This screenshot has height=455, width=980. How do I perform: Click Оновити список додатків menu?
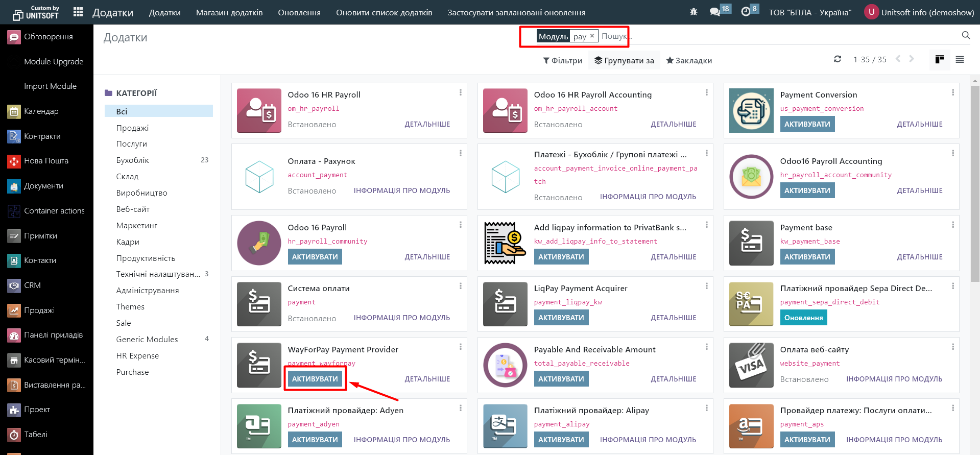[x=384, y=12]
